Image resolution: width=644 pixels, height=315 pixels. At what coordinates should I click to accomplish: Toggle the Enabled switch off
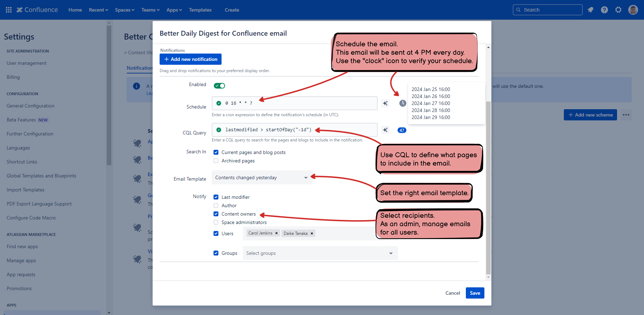click(x=220, y=86)
